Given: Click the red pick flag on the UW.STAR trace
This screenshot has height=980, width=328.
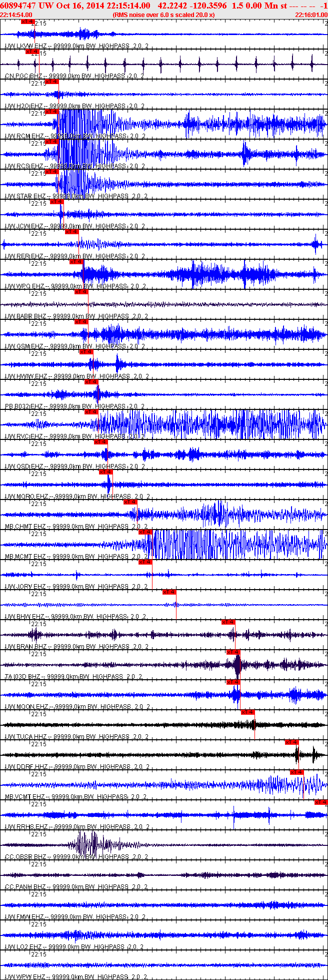Looking at the screenshot, I should coord(52,172).
